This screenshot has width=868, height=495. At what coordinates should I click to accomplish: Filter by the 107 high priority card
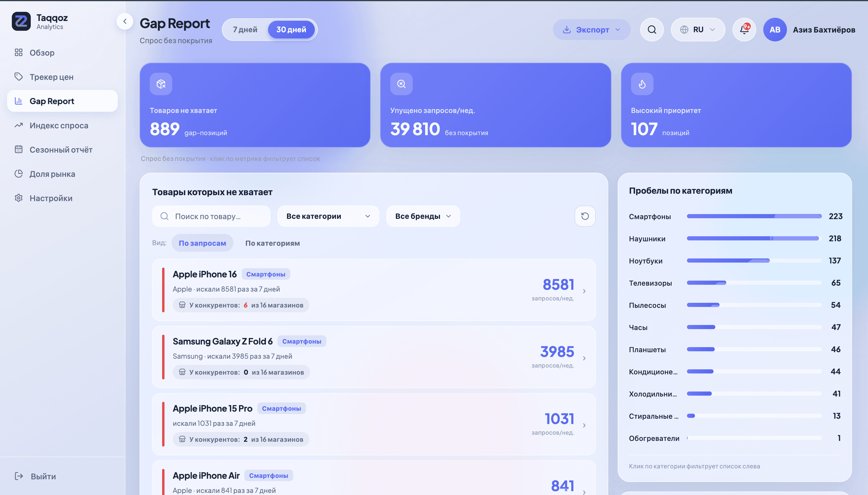pyautogui.click(x=736, y=105)
